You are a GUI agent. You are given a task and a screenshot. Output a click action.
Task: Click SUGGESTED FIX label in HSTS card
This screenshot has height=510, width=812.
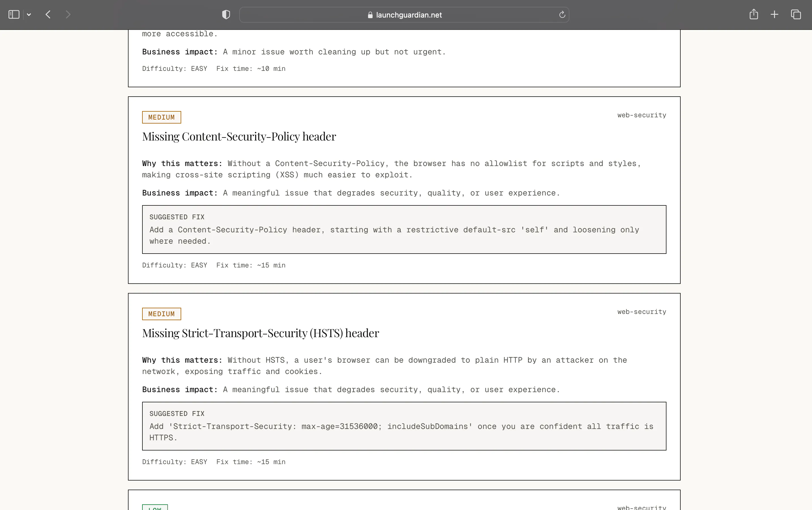[177, 414]
